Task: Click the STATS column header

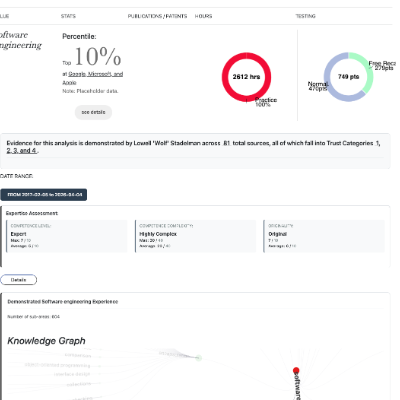Action: click(x=68, y=16)
